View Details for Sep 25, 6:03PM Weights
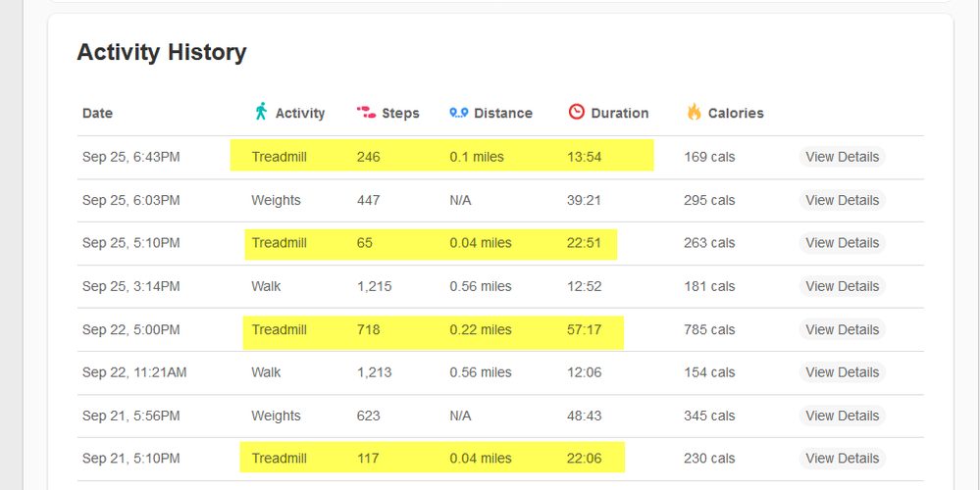 842,200
